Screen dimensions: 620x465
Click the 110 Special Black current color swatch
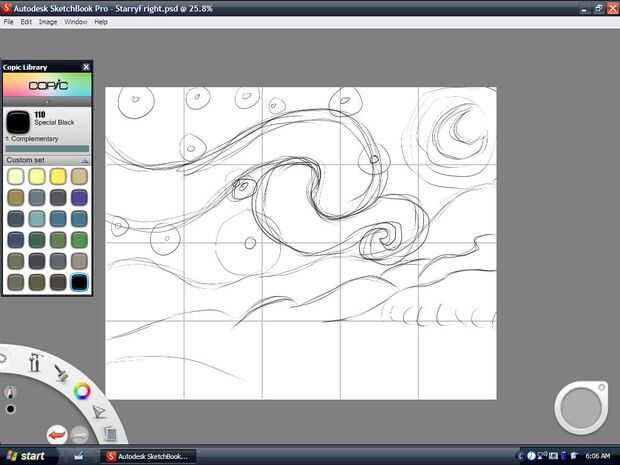pyautogui.click(x=18, y=122)
